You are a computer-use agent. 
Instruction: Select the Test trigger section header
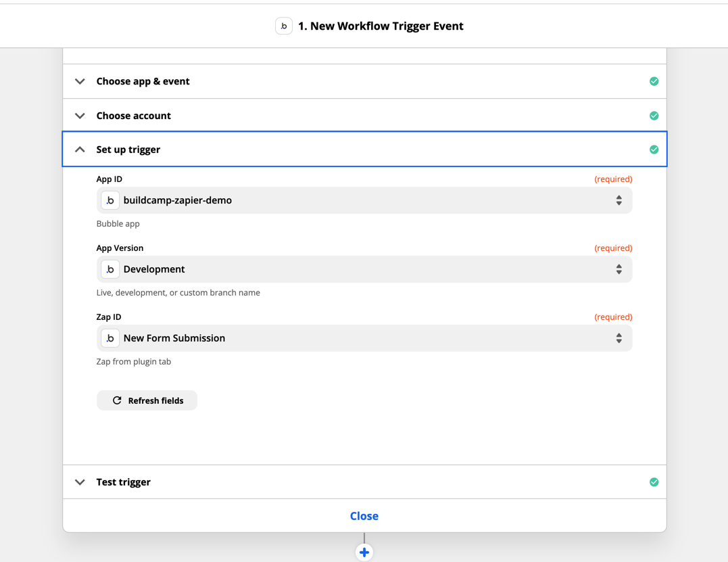pyautogui.click(x=124, y=482)
